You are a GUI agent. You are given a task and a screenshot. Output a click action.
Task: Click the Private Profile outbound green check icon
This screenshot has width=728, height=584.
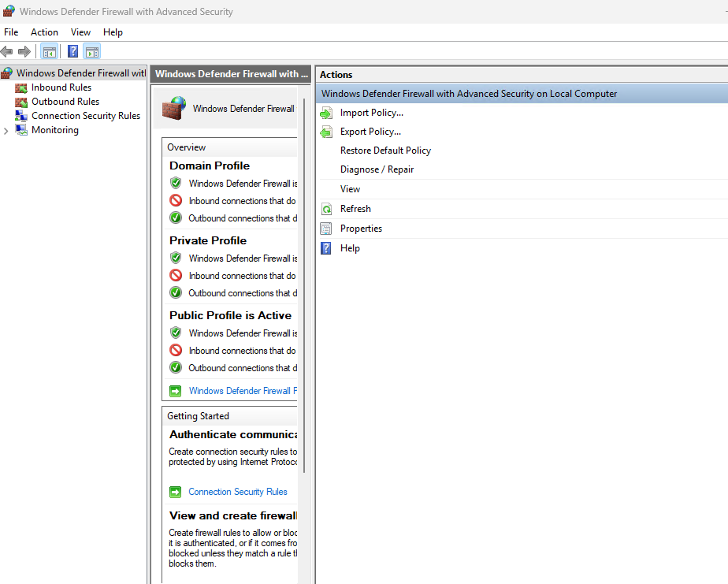coord(176,292)
